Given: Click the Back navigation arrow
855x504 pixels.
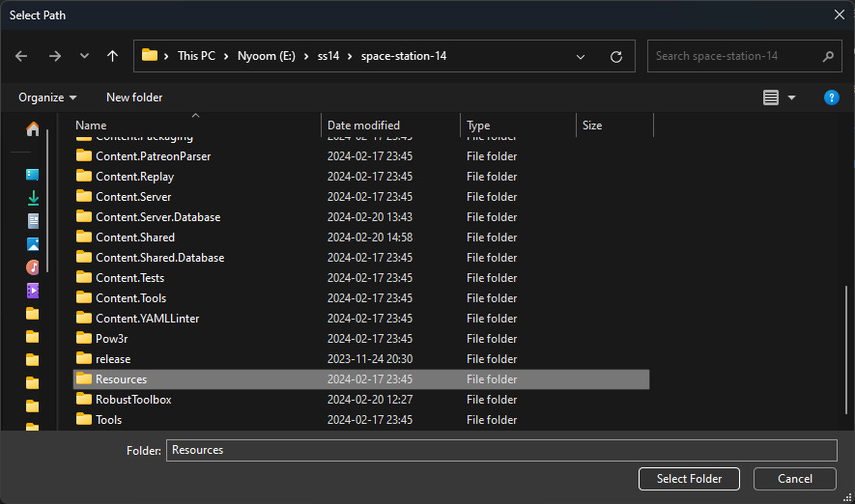Looking at the screenshot, I should pos(22,56).
